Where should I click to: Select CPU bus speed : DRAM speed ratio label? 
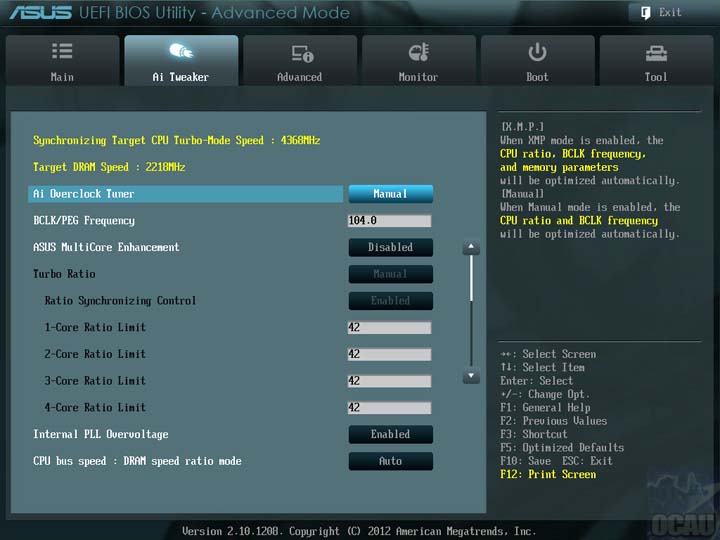coord(137,461)
